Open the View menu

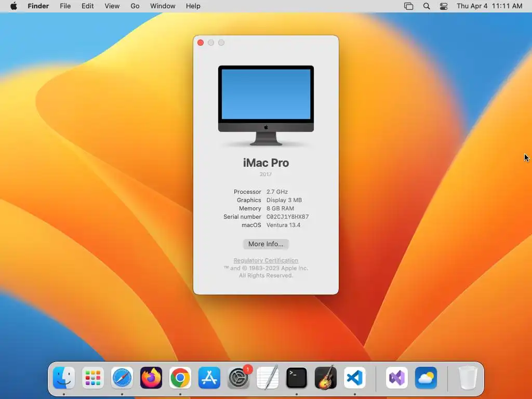[x=112, y=6]
